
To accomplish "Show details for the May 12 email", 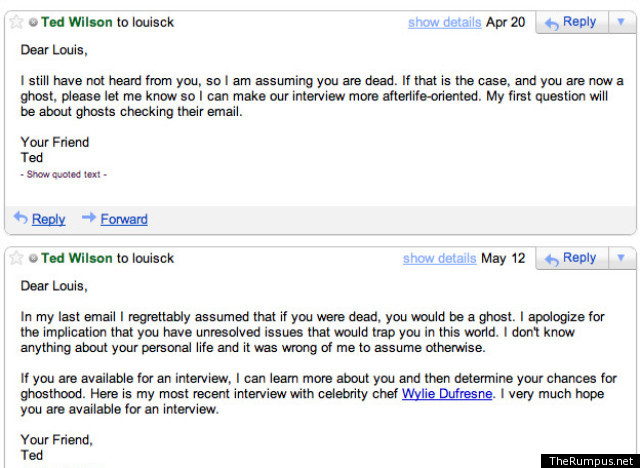I will tap(439, 258).
